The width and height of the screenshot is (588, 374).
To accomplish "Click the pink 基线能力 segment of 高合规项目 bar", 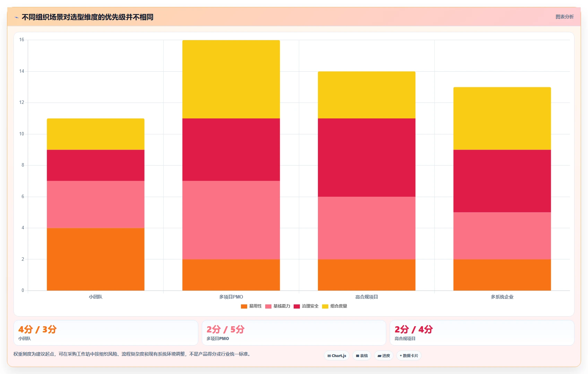I will [x=367, y=228].
